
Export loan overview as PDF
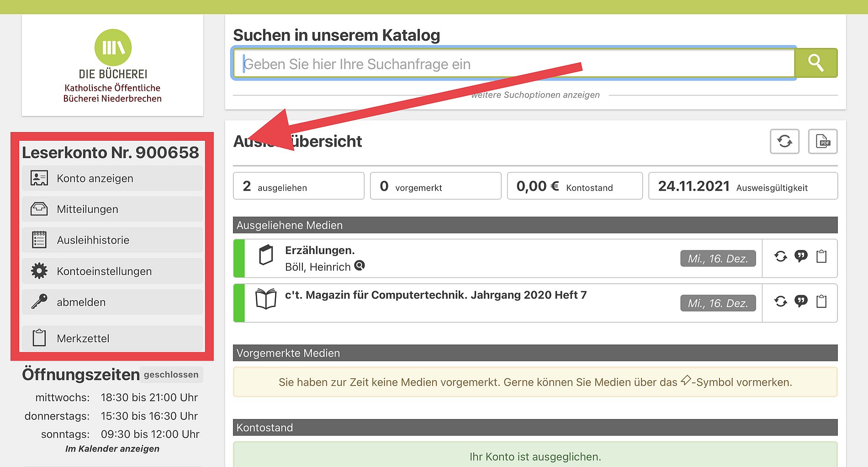point(822,141)
